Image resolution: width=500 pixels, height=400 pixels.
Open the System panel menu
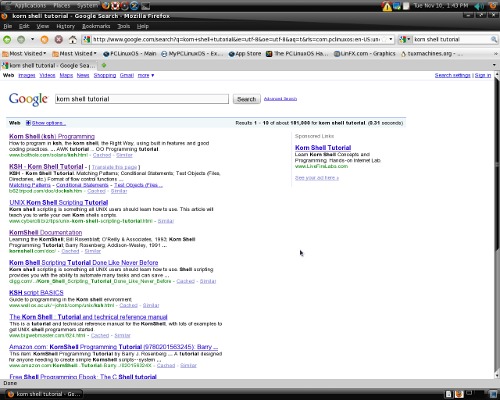tap(87, 5)
